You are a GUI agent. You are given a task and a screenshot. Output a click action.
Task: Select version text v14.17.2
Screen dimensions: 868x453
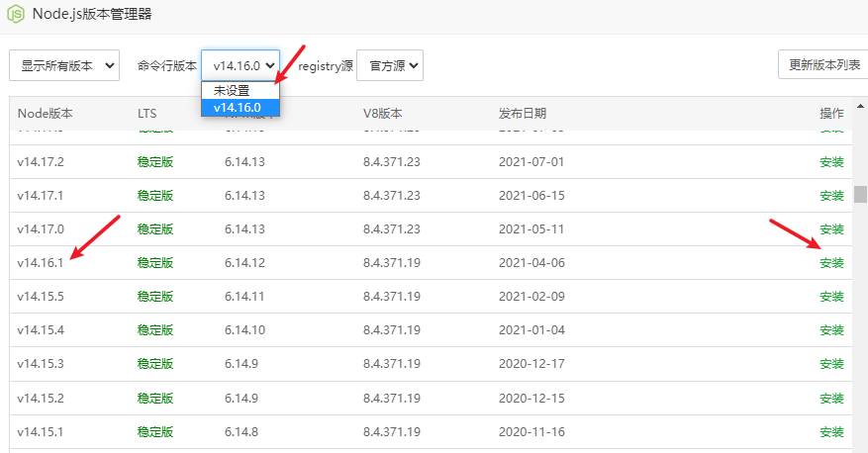coord(41,162)
